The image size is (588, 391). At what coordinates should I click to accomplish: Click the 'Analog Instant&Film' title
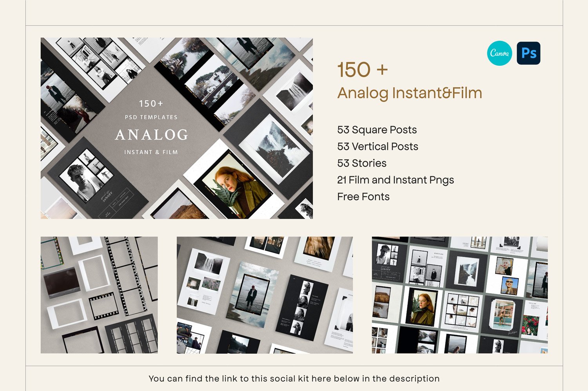click(410, 93)
